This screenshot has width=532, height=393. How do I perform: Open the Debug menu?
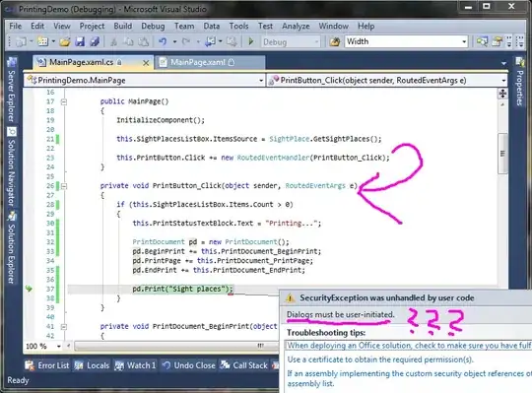[x=153, y=27]
